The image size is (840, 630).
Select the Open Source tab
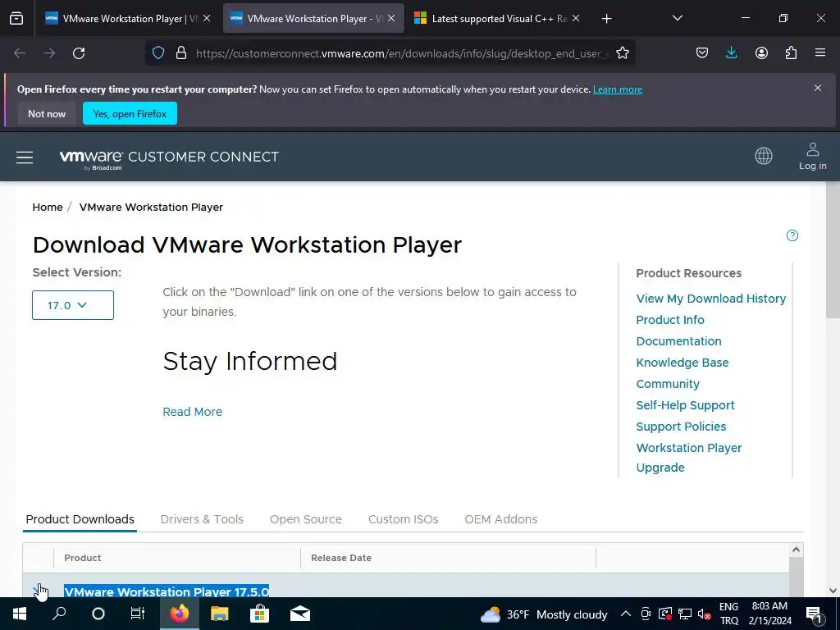coord(306,519)
